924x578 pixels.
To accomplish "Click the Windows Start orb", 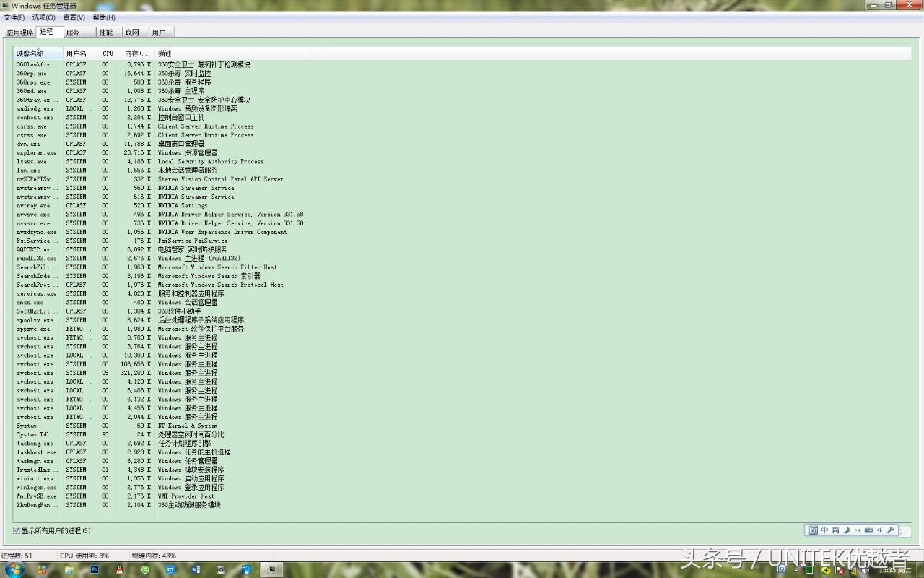I will 14,569.
